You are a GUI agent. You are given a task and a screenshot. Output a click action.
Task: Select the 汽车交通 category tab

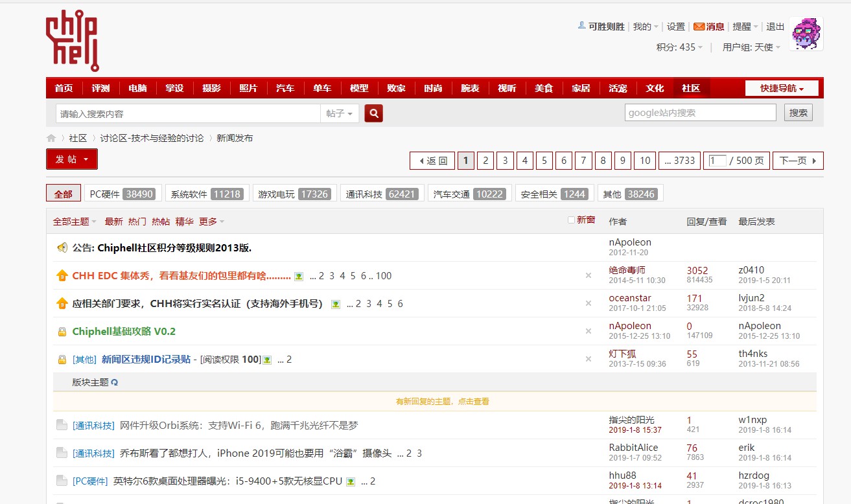470,194
